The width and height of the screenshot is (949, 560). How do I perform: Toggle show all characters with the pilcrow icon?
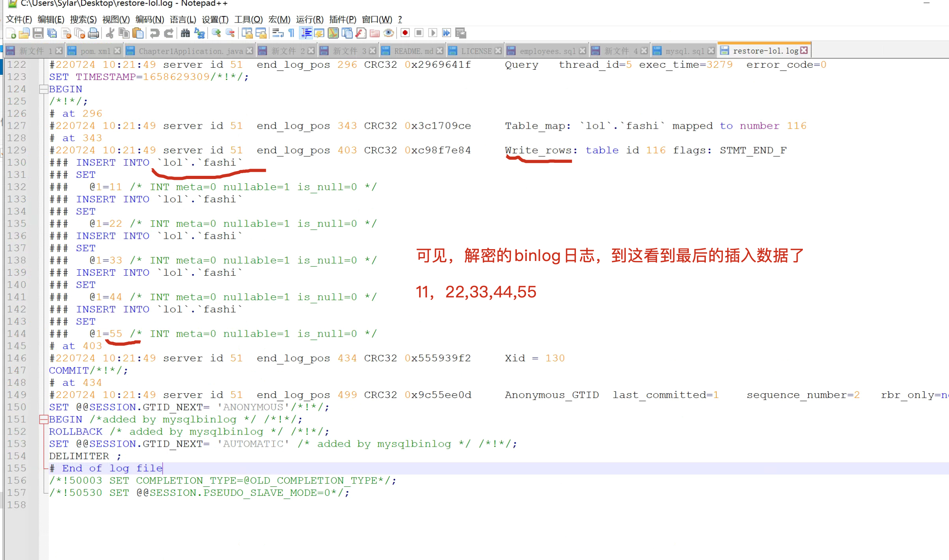291,33
